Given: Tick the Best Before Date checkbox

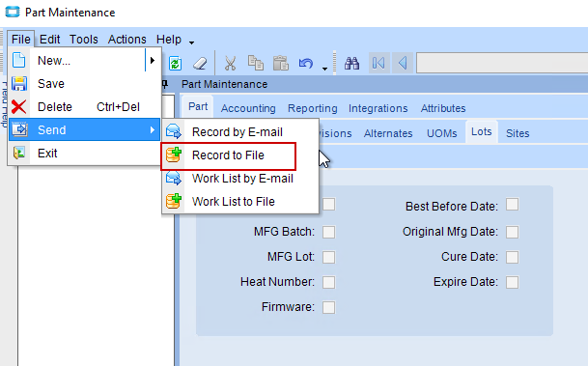Looking at the screenshot, I should 513,205.
